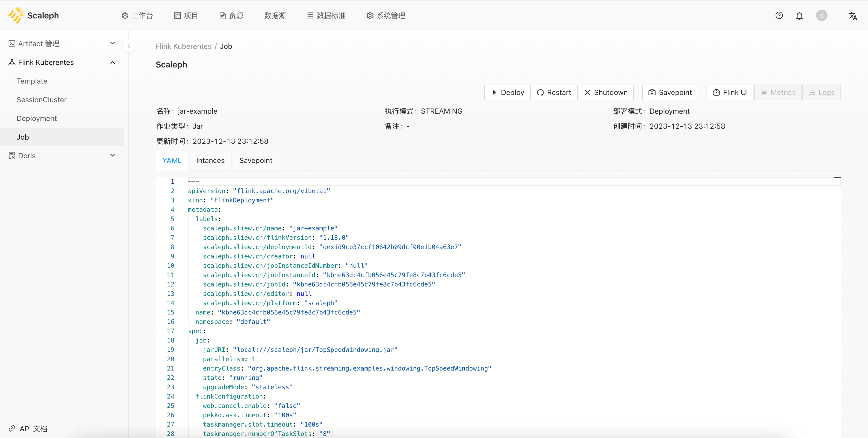The image size is (868, 438).
Task: Click the Restart button
Action: [554, 92]
